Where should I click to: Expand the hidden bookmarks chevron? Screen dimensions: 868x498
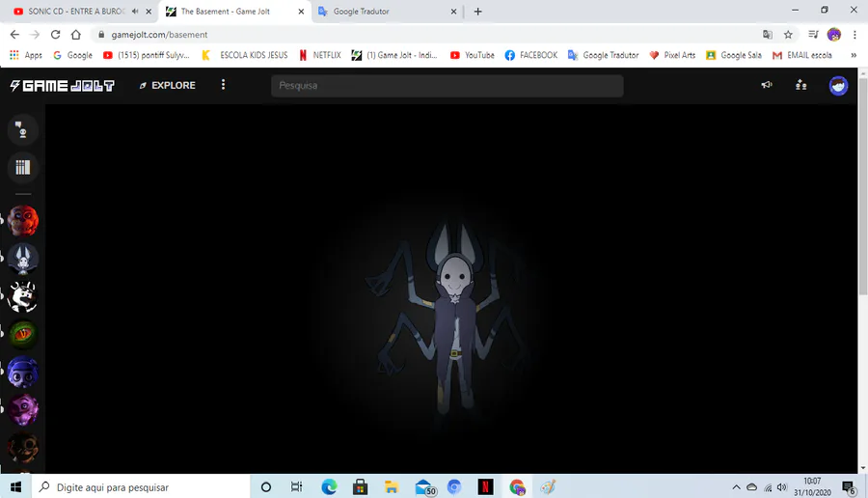point(854,55)
